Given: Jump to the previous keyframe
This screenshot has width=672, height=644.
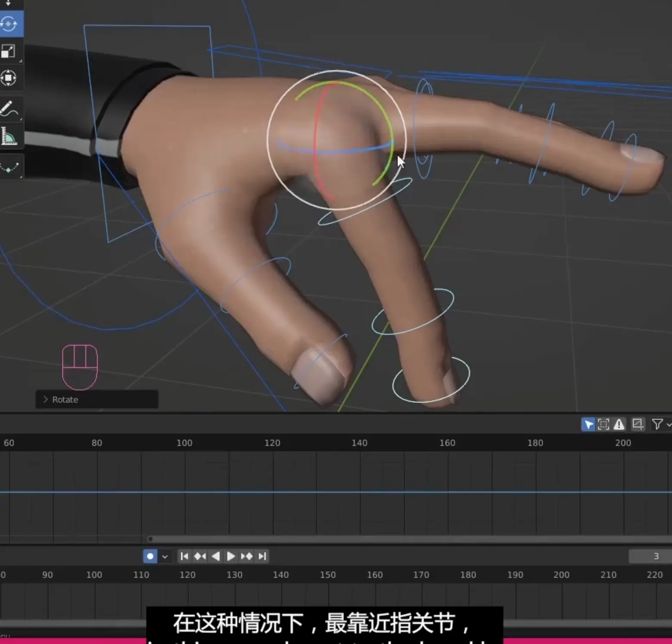Looking at the screenshot, I should point(200,556).
